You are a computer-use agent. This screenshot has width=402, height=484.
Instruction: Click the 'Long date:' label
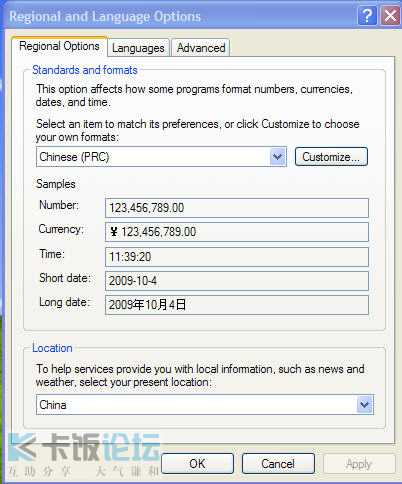(65, 302)
